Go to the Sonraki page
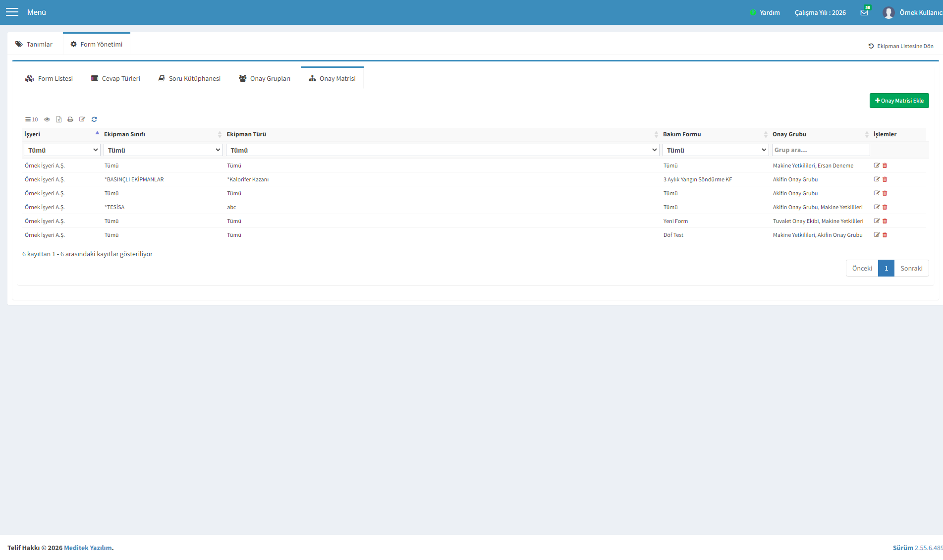The width and height of the screenshot is (943, 560). [911, 268]
